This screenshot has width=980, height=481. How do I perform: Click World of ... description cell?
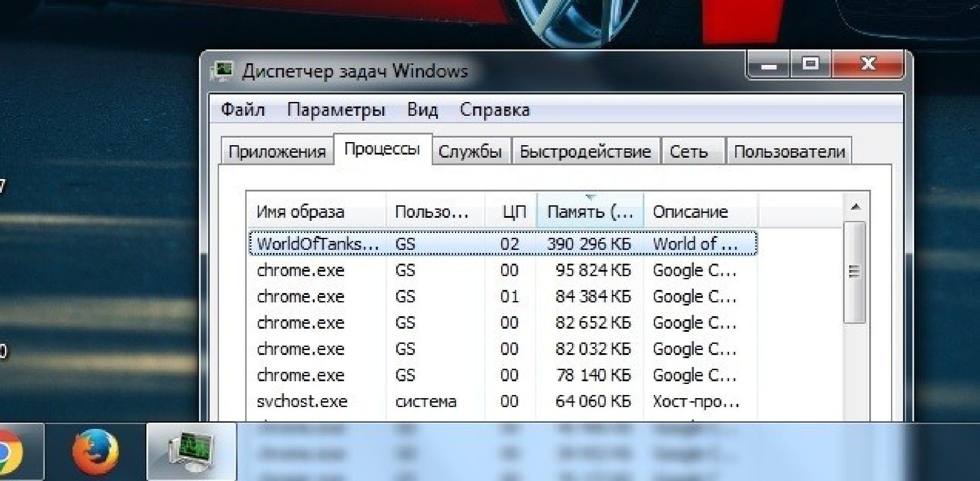(x=695, y=244)
